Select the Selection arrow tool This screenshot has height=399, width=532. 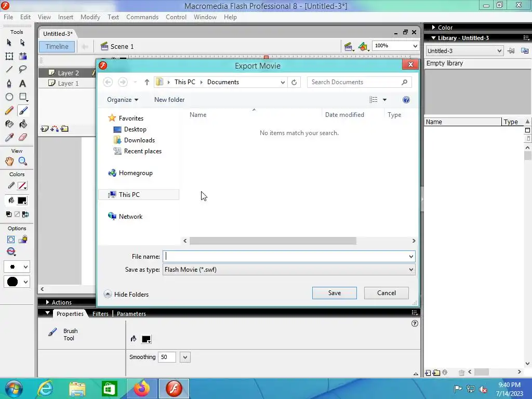[x=9, y=43]
